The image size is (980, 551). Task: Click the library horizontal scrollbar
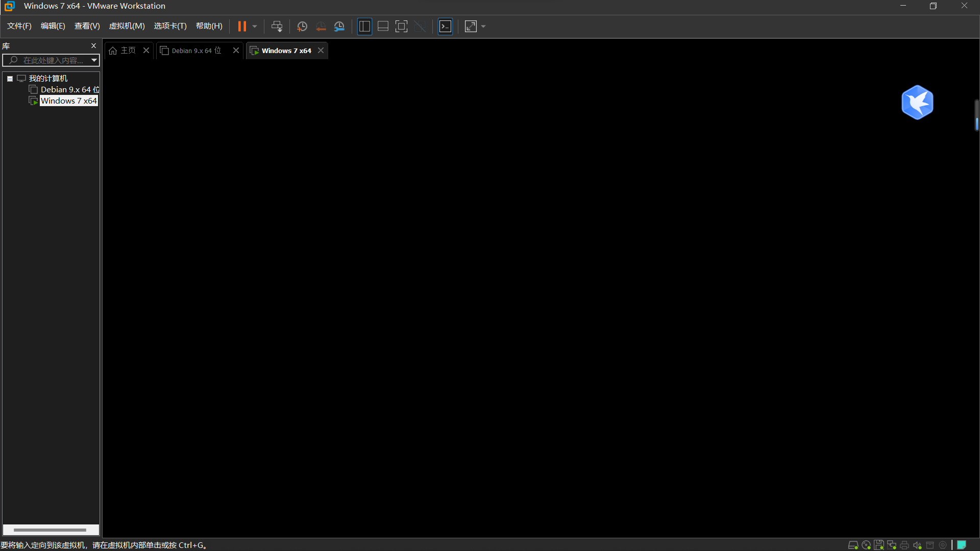click(x=50, y=530)
